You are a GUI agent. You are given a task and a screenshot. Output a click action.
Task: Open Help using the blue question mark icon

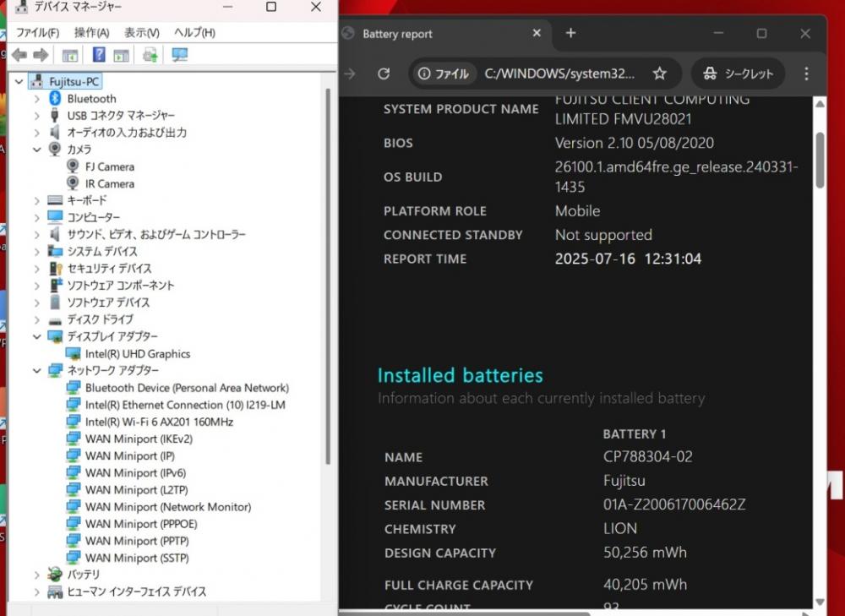pyautogui.click(x=99, y=54)
